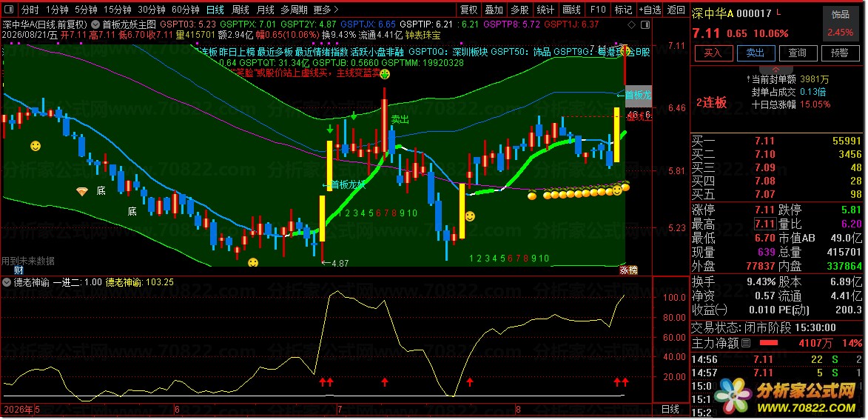868x420 pixels.
Task: Open 多股 multi-stock view
Action: tap(519, 10)
